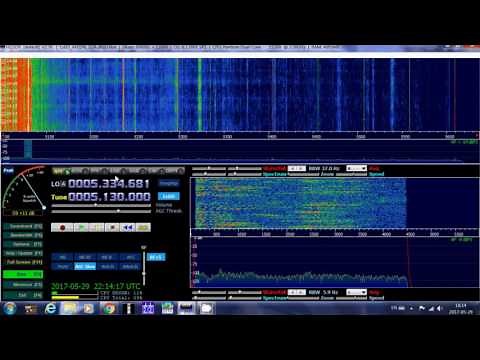Toggle AFC frequency control

130,257
